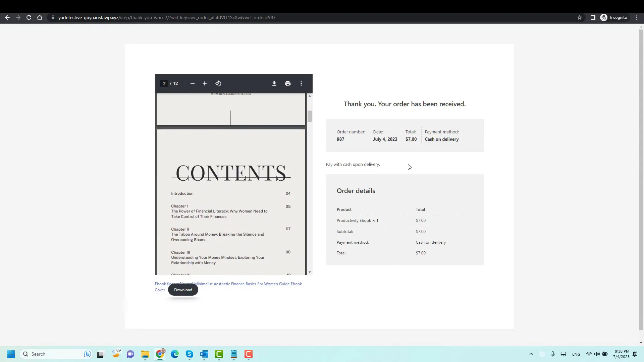Click PDF viewer scroll down arrow
This screenshot has width=644, height=362.
pos(310,272)
